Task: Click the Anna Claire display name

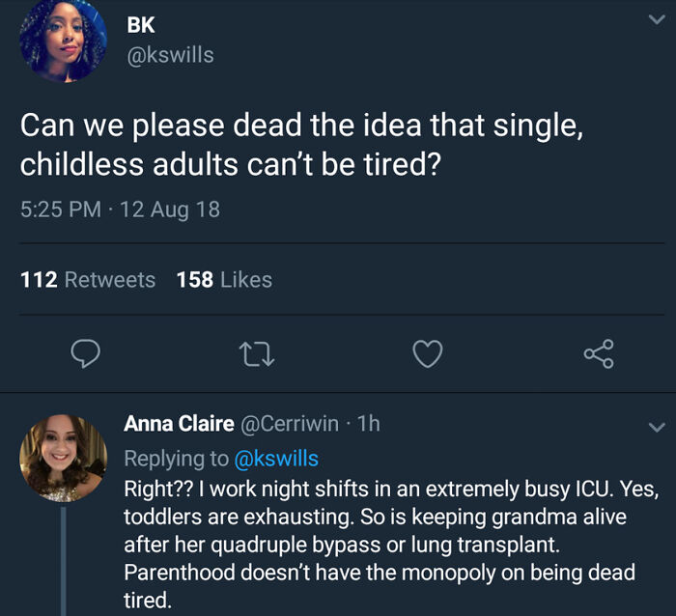Action: click(x=179, y=424)
